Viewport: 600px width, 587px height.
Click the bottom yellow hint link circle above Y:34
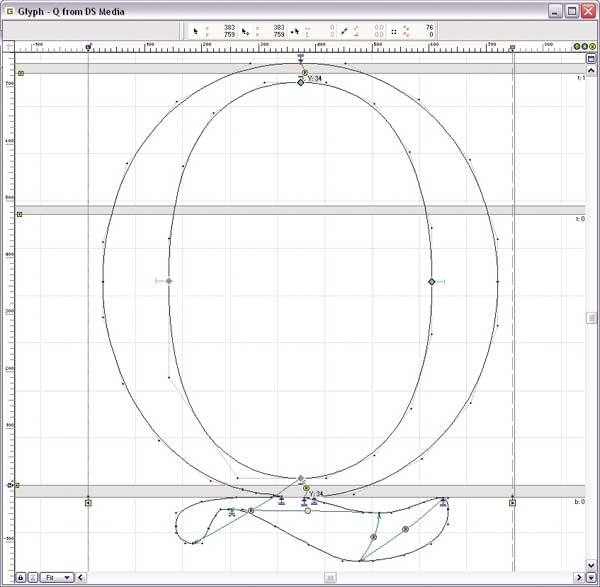[x=306, y=488]
